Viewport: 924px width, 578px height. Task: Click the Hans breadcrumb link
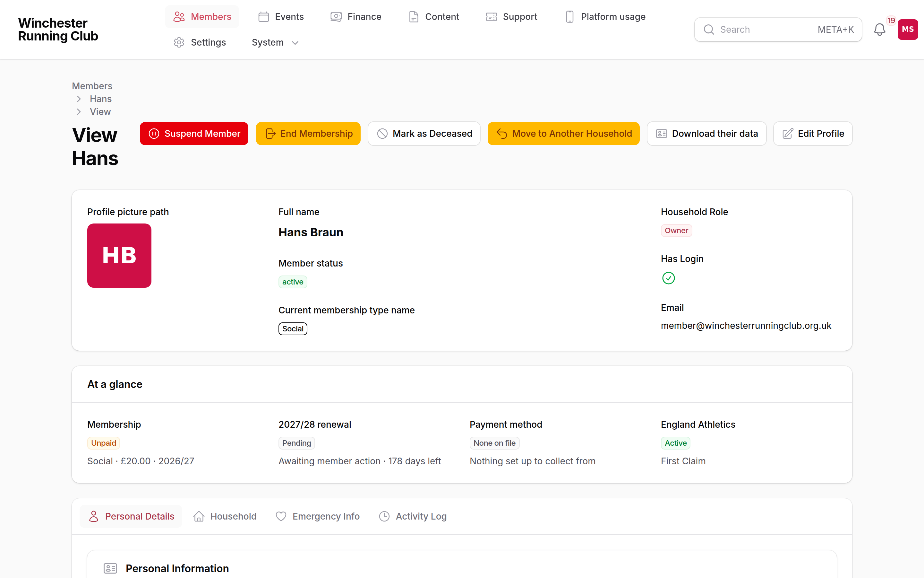tap(101, 99)
